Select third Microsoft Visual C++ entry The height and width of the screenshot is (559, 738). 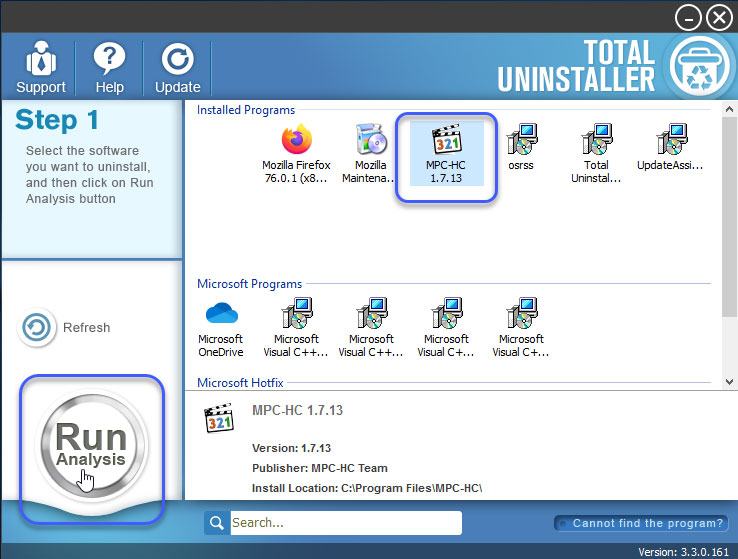click(x=446, y=327)
